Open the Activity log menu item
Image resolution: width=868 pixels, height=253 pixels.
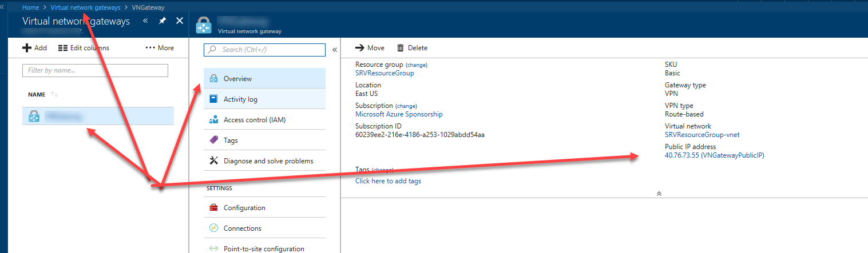pos(240,99)
